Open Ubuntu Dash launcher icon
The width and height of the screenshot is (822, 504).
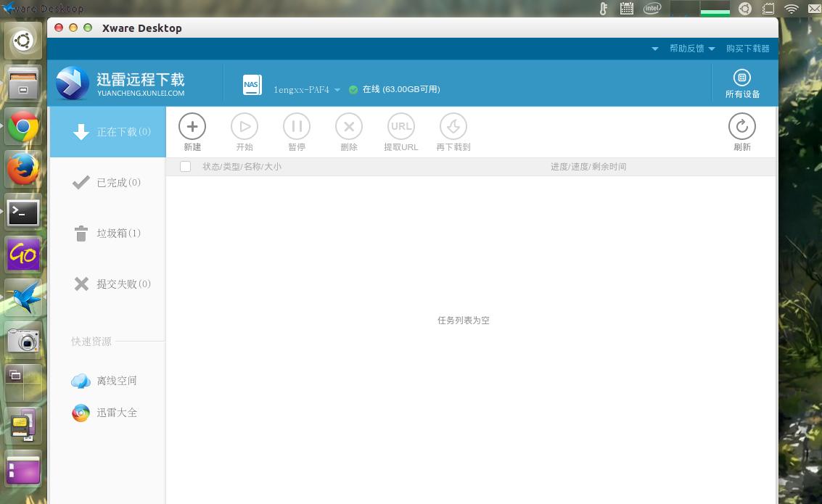point(23,41)
